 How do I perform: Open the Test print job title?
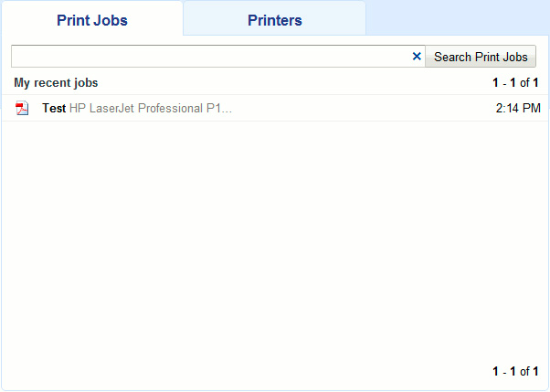54,108
